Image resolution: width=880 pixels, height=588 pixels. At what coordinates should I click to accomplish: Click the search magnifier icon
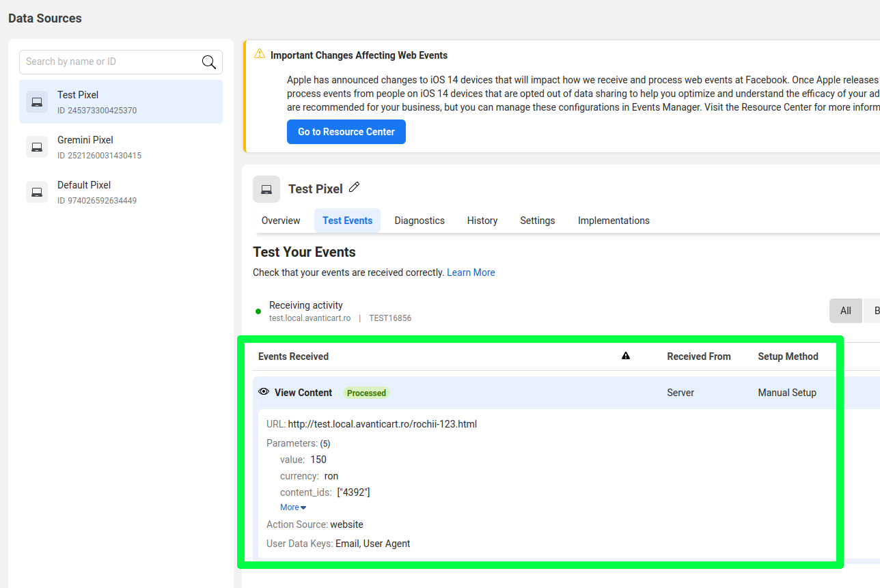click(209, 62)
